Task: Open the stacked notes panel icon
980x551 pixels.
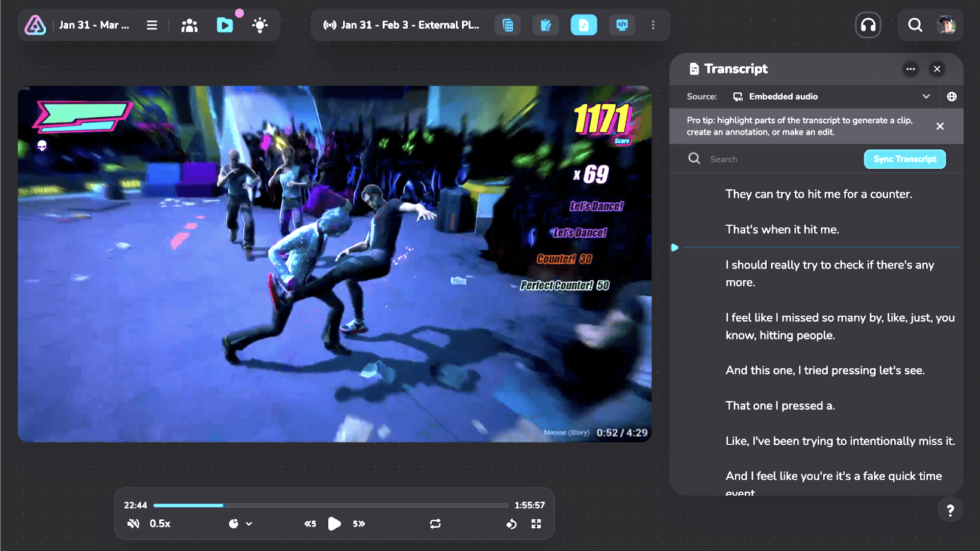Action: click(507, 25)
